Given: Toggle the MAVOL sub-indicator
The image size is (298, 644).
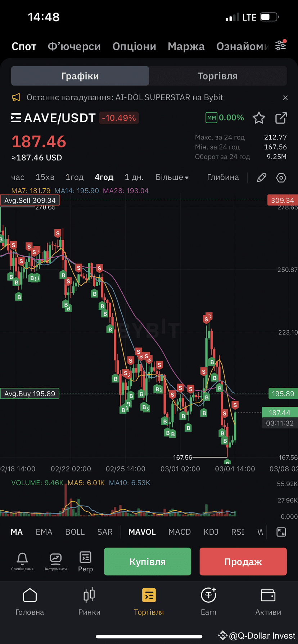Looking at the screenshot, I should [142, 532].
